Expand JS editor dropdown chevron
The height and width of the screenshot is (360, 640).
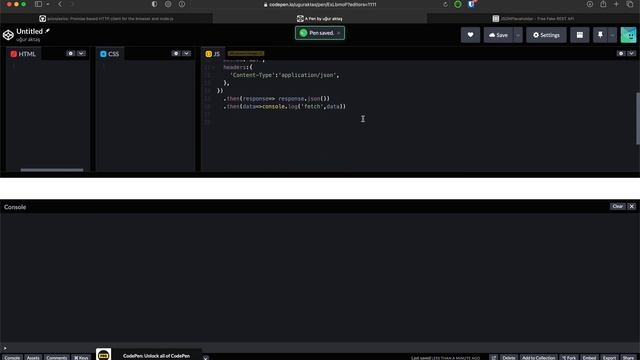pyautogui.click(x=631, y=53)
